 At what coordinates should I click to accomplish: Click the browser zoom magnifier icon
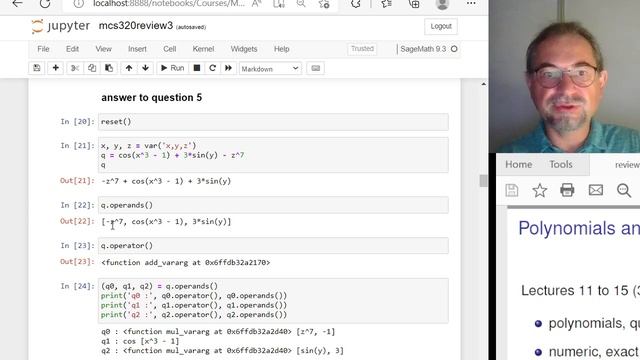click(x=301, y=4)
